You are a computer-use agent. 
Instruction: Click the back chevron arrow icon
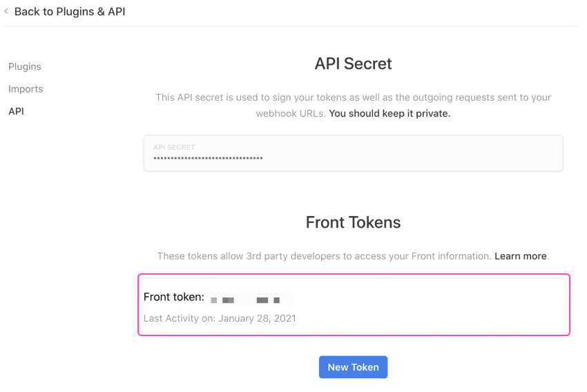tap(6, 12)
